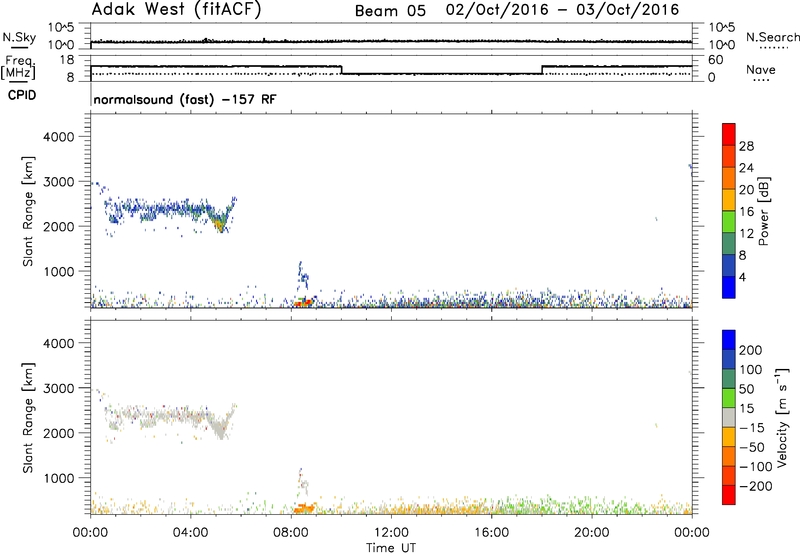Click the '28' tick on Power colorbar

(x=746, y=146)
